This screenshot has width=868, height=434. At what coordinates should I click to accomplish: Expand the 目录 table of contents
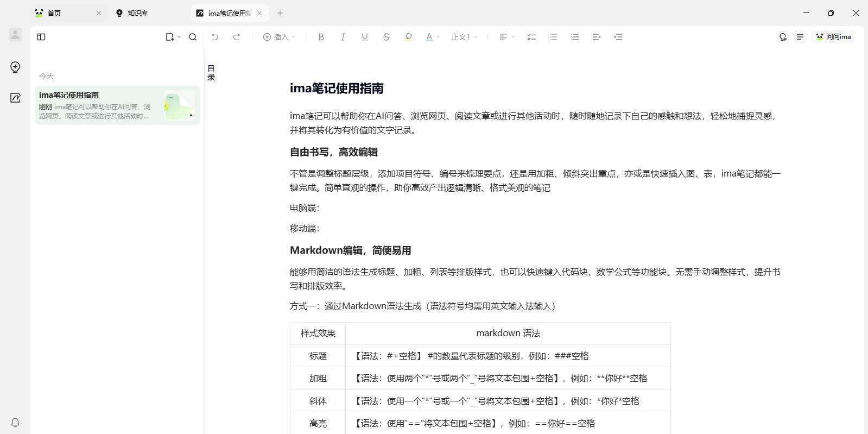[211, 73]
